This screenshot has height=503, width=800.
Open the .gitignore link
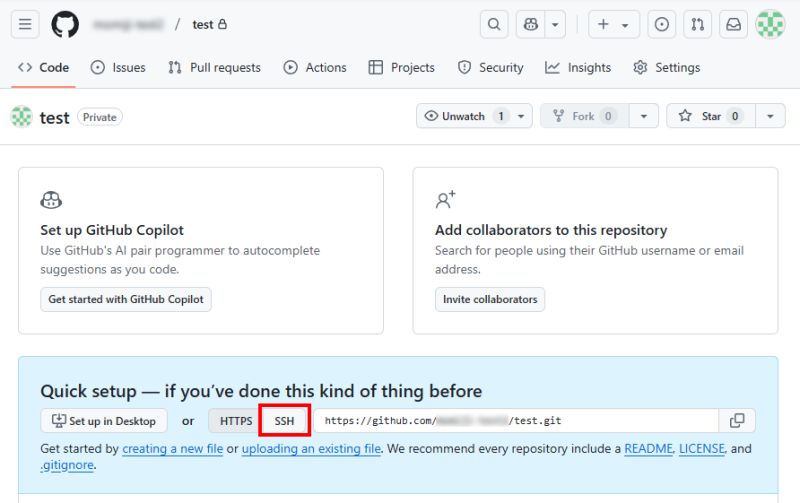67,465
